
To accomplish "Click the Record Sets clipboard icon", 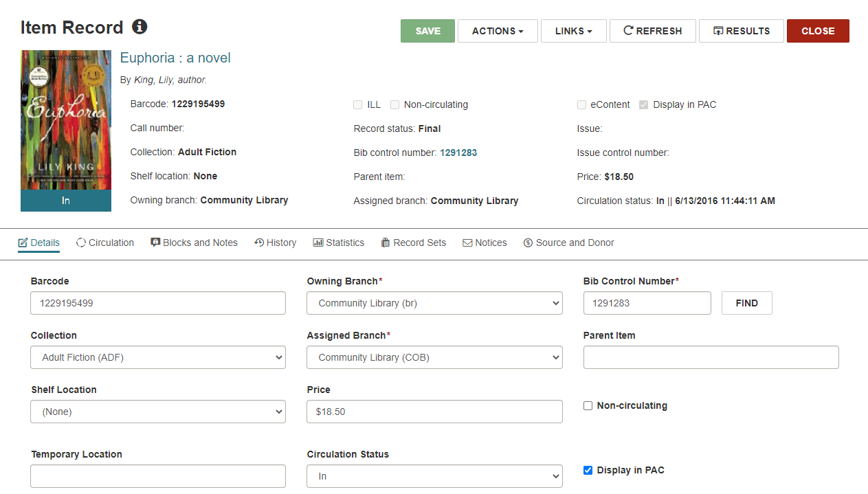I will [x=386, y=243].
